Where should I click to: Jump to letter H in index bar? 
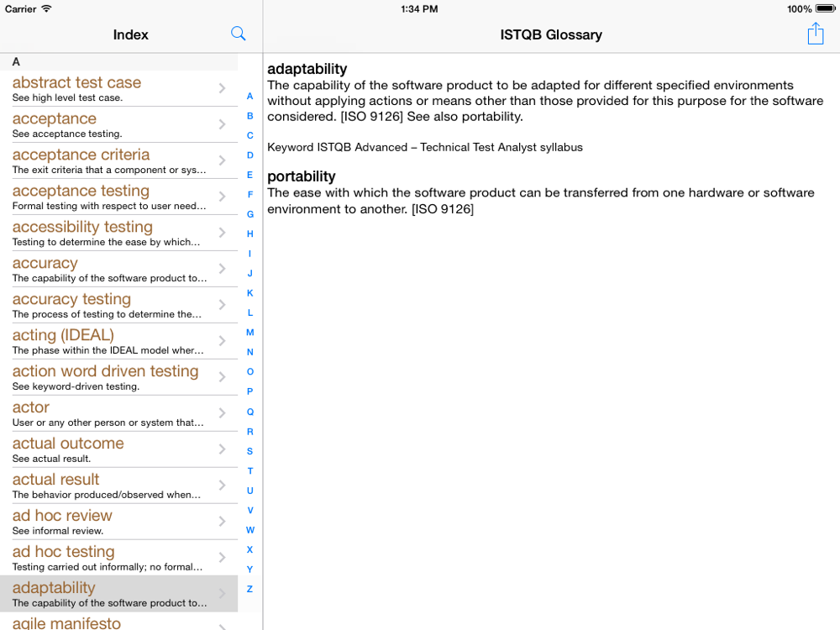tap(249, 234)
